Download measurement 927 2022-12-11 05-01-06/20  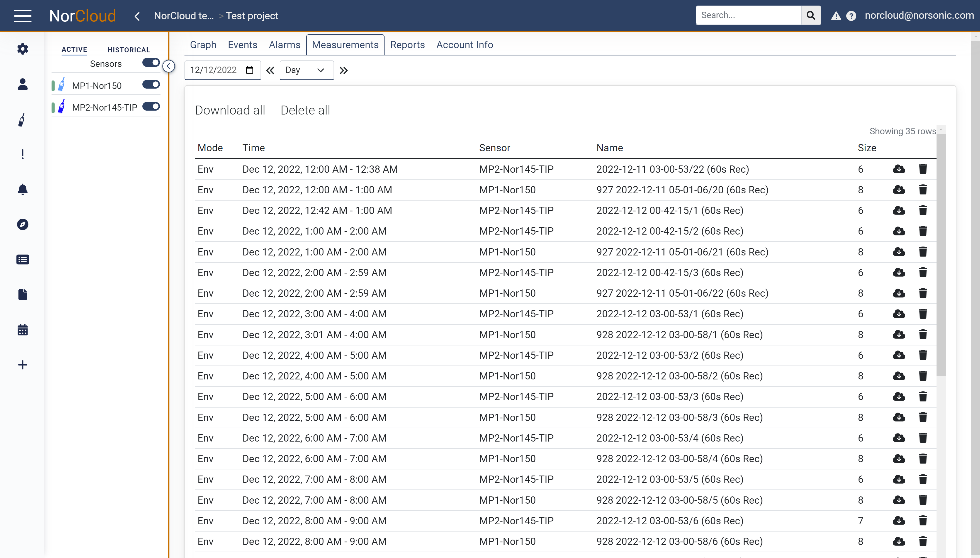click(899, 190)
